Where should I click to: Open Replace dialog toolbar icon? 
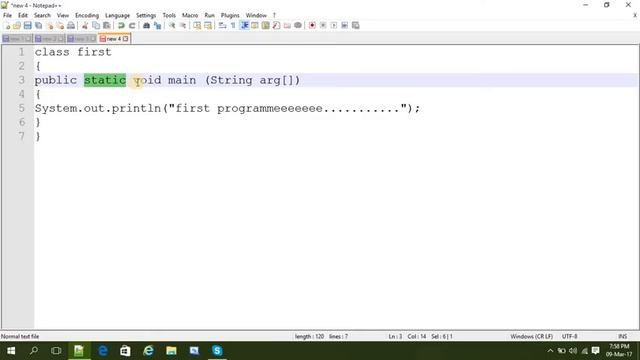157,26
